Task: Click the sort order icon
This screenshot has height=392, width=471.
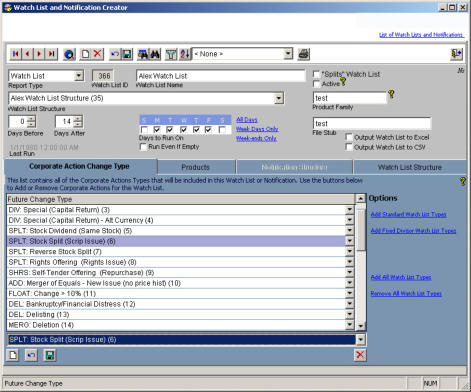Action: pyautogui.click(x=185, y=54)
